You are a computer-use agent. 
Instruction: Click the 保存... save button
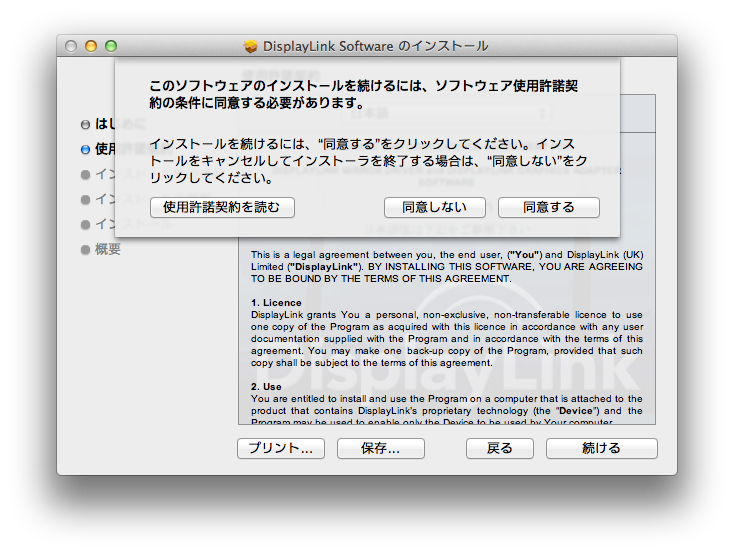point(381,448)
